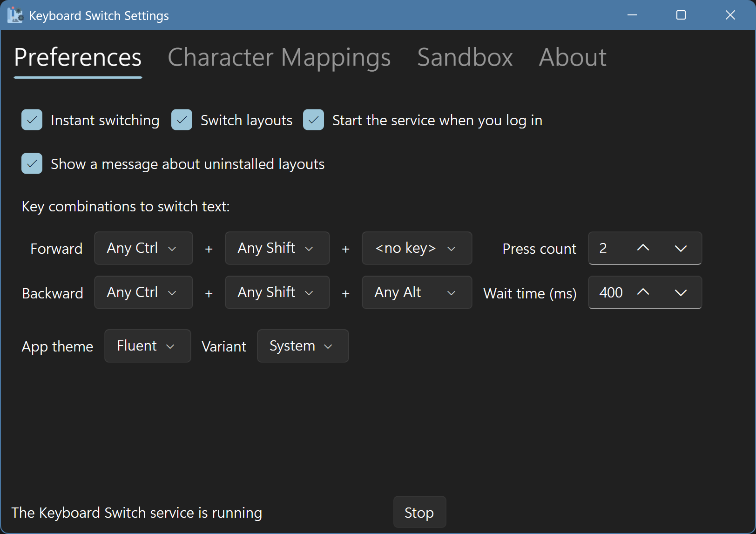Open Forward first key Any Ctrl dropdown

point(143,248)
